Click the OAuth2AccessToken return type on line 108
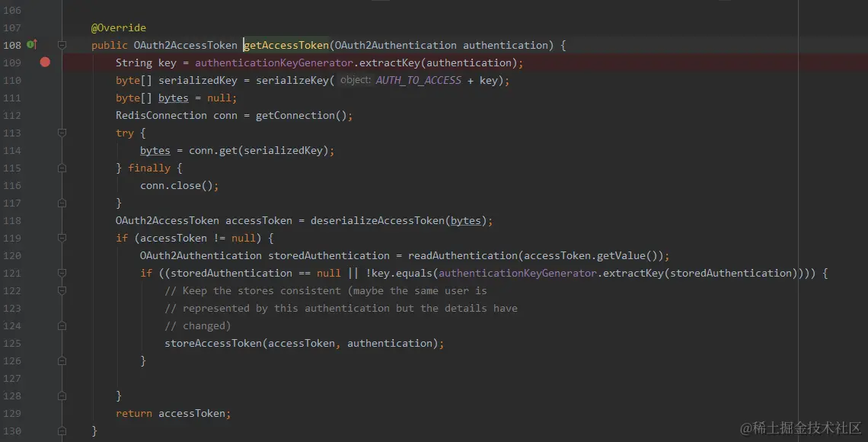868x442 pixels. [186, 45]
